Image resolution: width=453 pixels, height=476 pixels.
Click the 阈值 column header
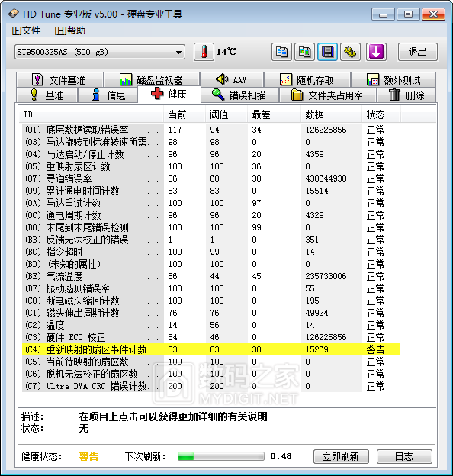coord(226,114)
